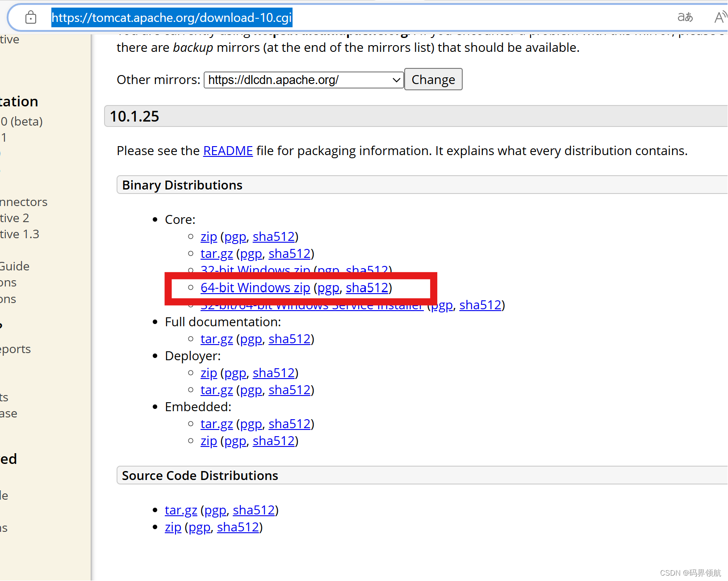
Task: Download Source Code zip
Action: 173,527
